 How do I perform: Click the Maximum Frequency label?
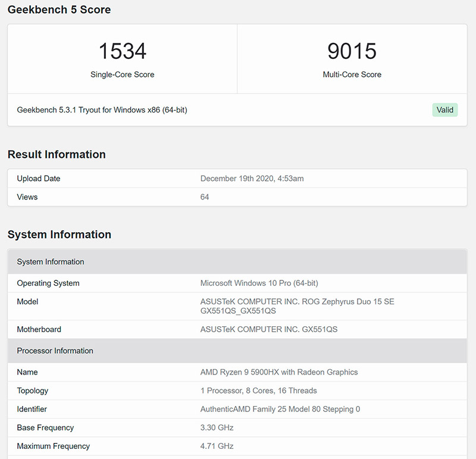(54, 446)
